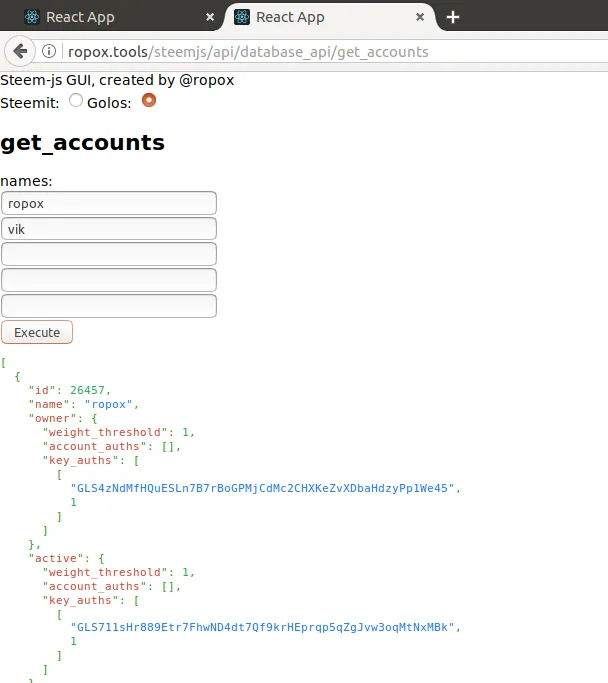Click the fifth empty names field
Viewport: 608px width, 683px height.
[109, 306]
